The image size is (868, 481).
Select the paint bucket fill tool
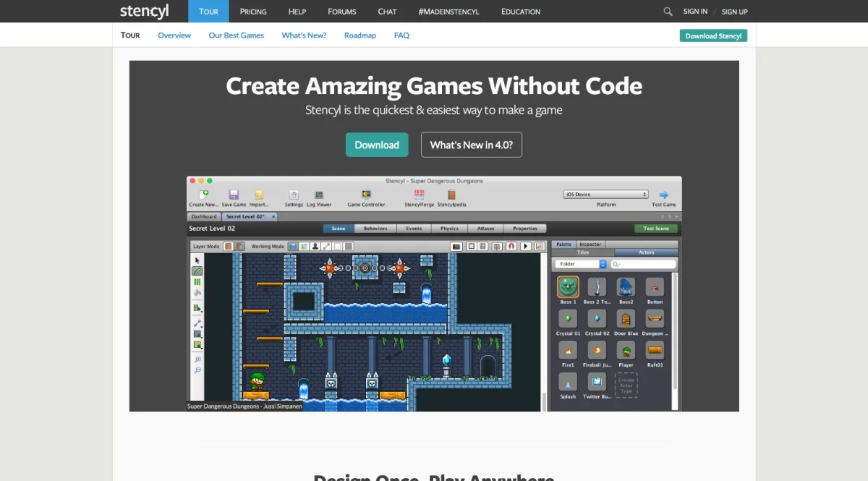click(197, 293)
